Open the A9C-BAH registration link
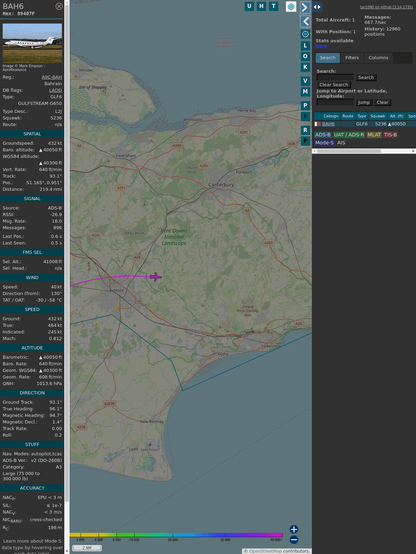 [52, 77]
